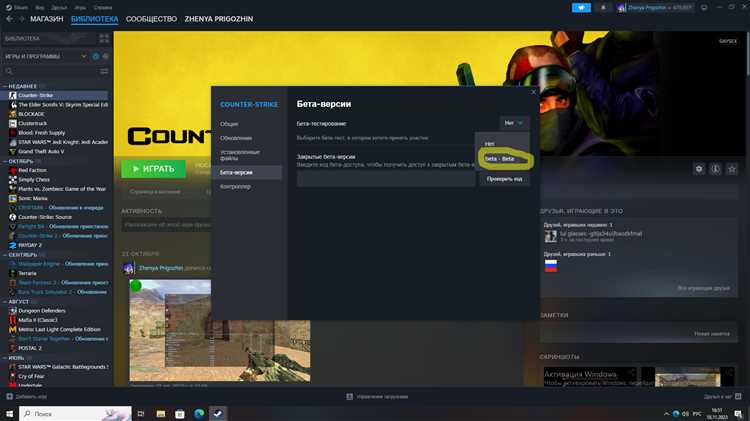This screenshot has height=421, width=750.
Task: Collapse the АВГУСТ section
Action: (x=5, y=302)
